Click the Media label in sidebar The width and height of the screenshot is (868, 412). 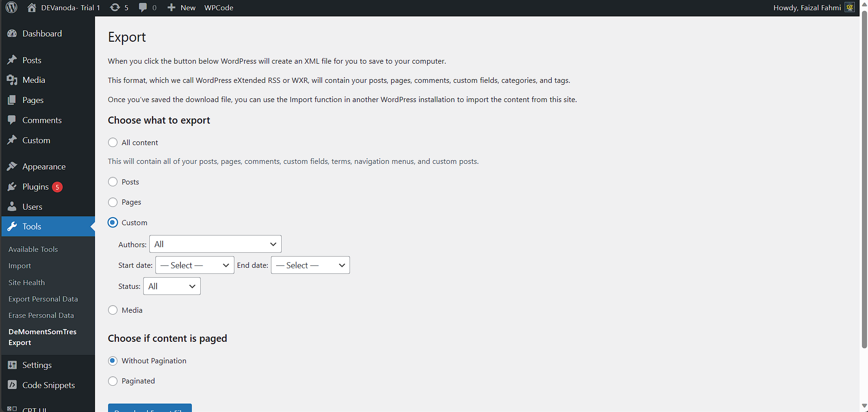click(x=34, y=80)
